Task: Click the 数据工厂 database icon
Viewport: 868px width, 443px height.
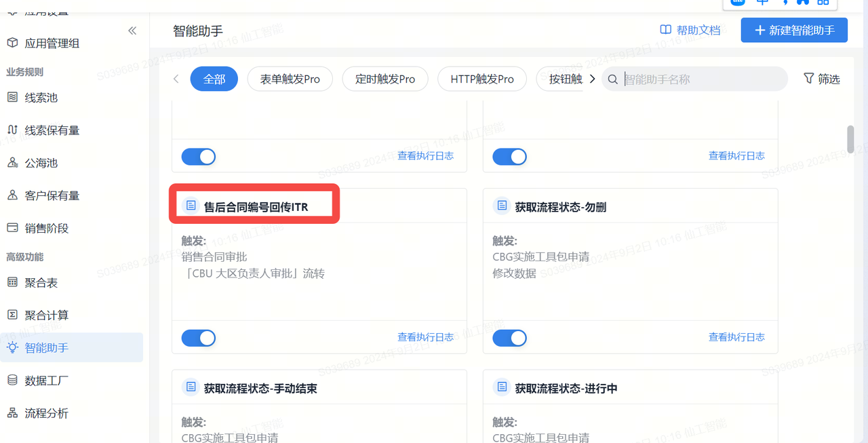Action: (12, 381)
